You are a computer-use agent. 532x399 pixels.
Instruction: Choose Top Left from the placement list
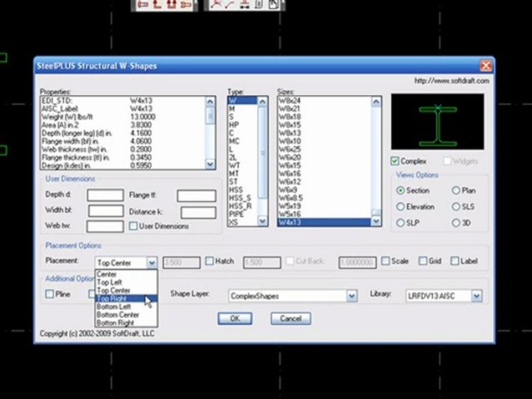[x=126, y=282]
